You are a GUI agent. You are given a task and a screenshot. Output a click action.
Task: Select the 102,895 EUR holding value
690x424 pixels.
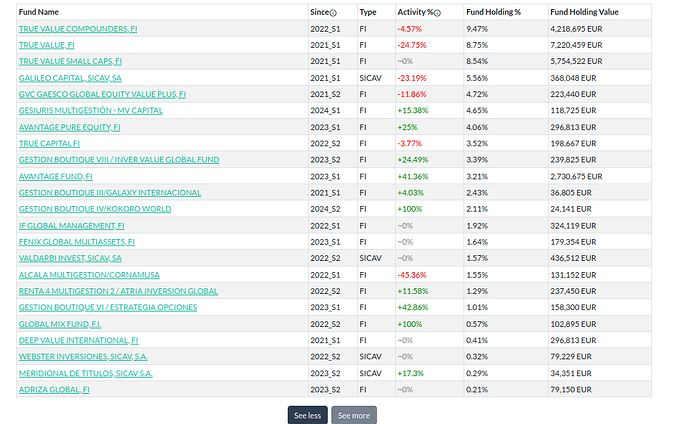[x=573, y=325]
